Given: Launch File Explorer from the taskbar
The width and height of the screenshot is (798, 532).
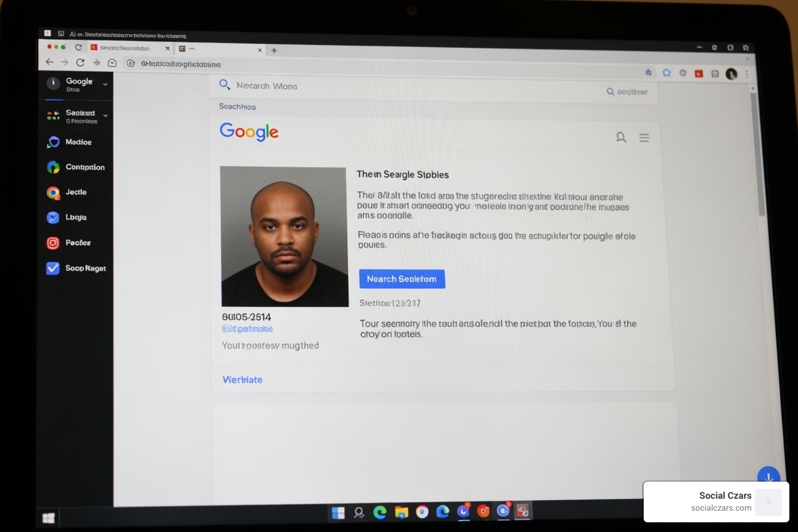Looking at the screenshot, I should coord(401,513).
